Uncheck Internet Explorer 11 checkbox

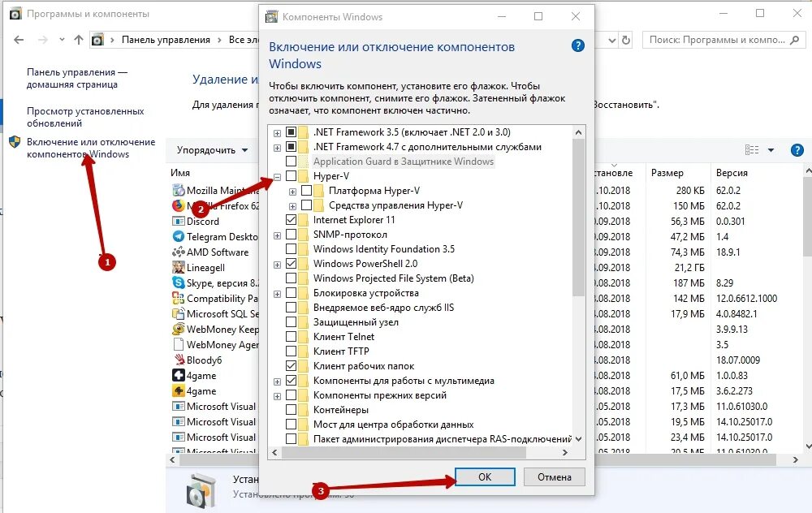291,219
